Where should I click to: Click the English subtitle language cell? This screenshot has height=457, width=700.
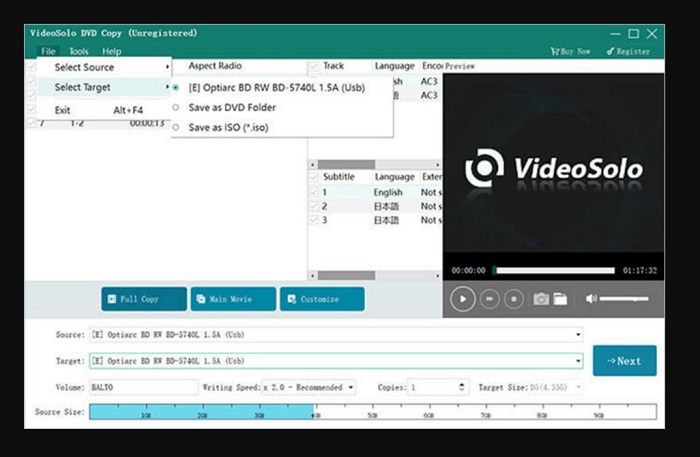pyautogui.click(x=388, y=192)
